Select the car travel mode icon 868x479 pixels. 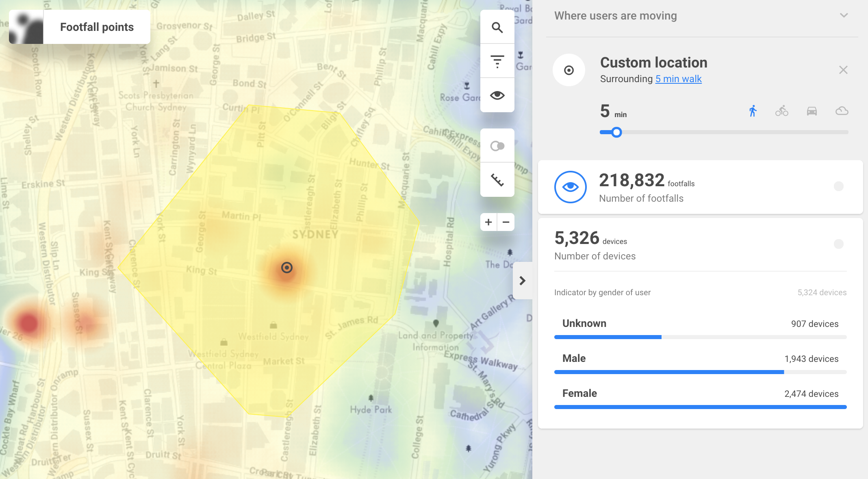pos(812,111)
